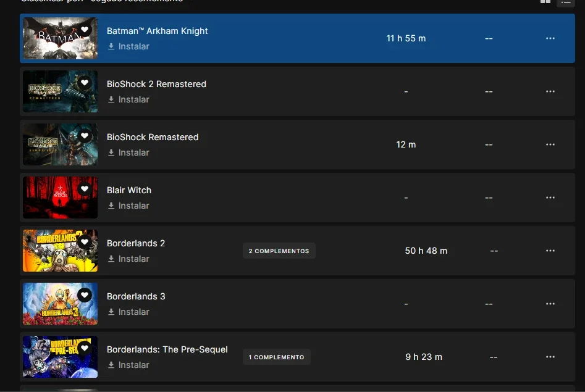This screenshot has height=392, width=585.
Task: Toggle favorite heart on Borderlands: The Pre-Sequel
Action: (x=85, y=348)
